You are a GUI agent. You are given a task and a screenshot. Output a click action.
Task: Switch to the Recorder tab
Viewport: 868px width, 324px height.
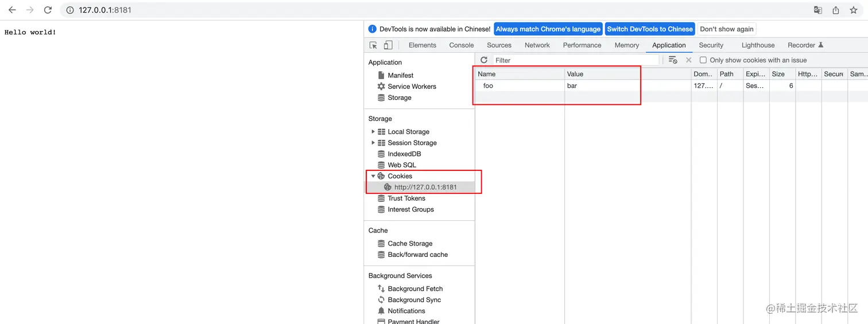(x=805, y=45)
